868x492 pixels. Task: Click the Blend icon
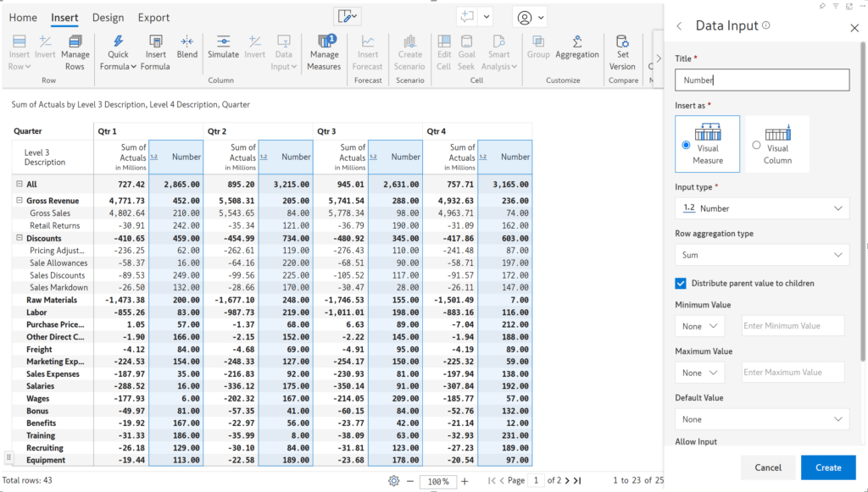(187, 47)
